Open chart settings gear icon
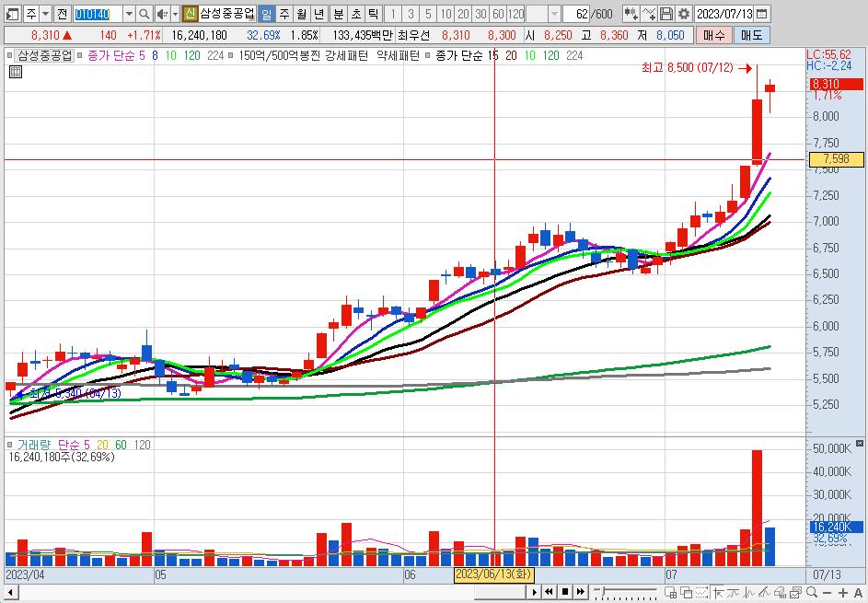Viewport: 868px width, 603px height. pyautogui.click(x=684, y=14)
